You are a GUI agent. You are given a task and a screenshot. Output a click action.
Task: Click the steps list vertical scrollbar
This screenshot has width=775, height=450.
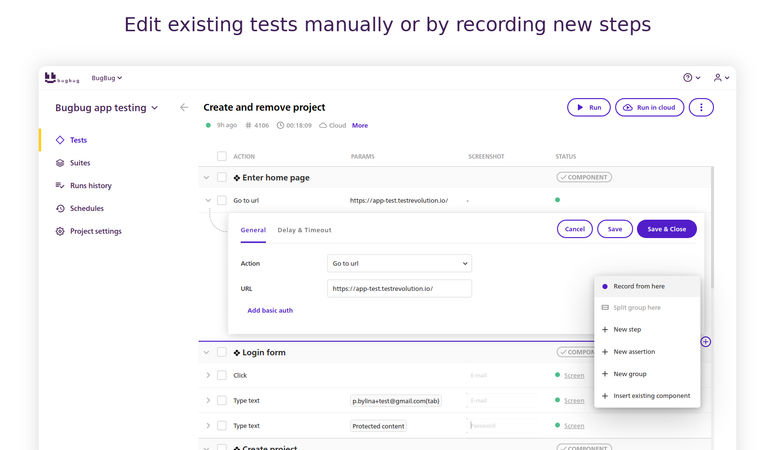pos(712,227)
